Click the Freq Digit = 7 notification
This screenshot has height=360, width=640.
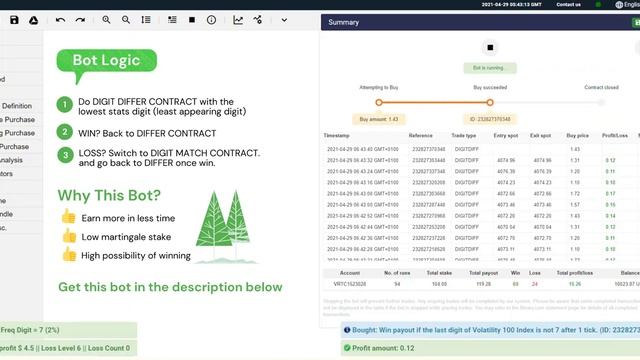point(69,330)
